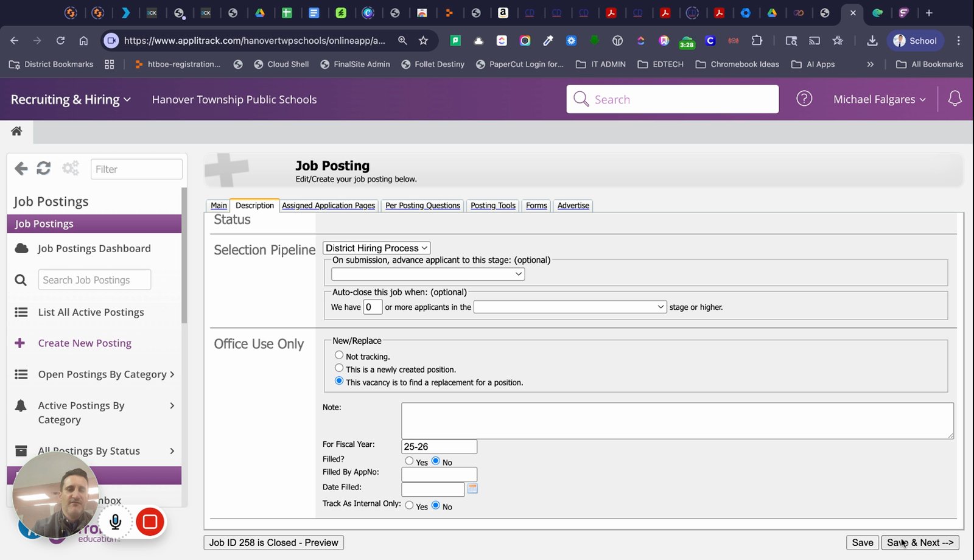Screen dimensions: 974x560
Task: Click Job ID 258 is Closed - Preview
Action: pos(273,542)
